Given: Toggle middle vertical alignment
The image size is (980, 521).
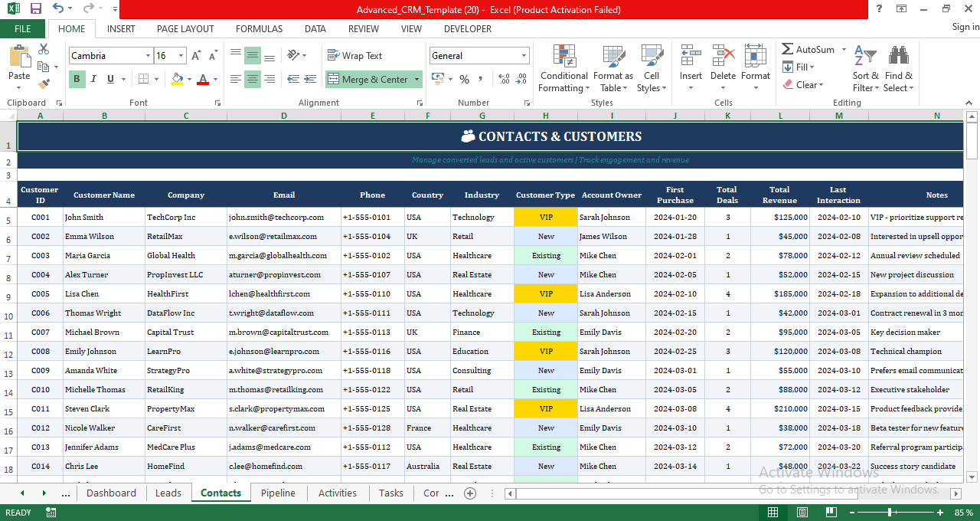Looking at the screenshot, I should [x=252, y=56].
